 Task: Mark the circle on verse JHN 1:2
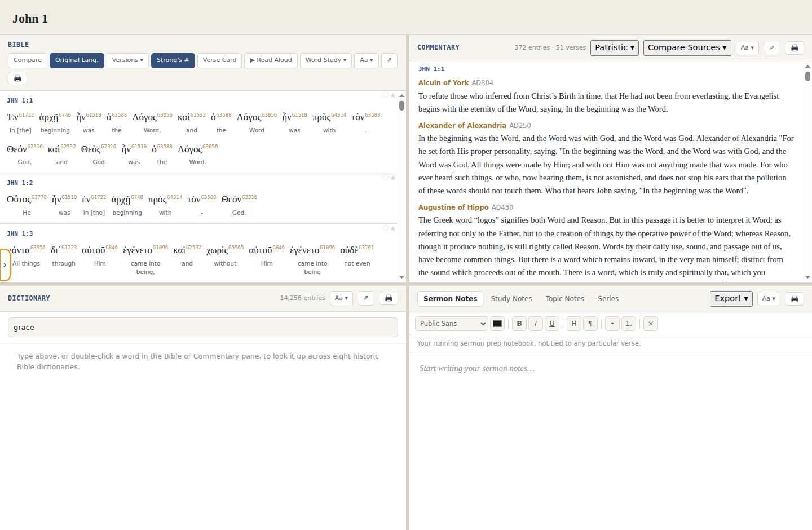(386, 177)
